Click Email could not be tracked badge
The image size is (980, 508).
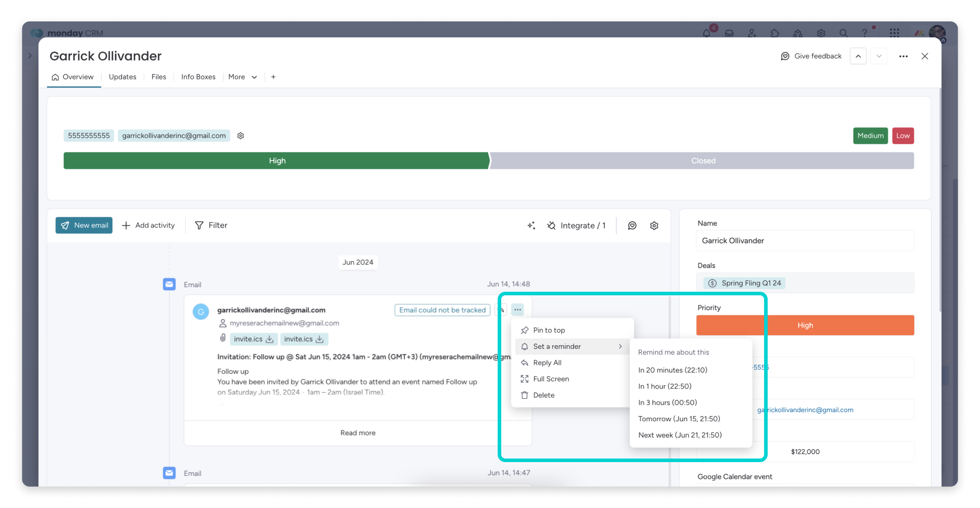tap(443, 310)
